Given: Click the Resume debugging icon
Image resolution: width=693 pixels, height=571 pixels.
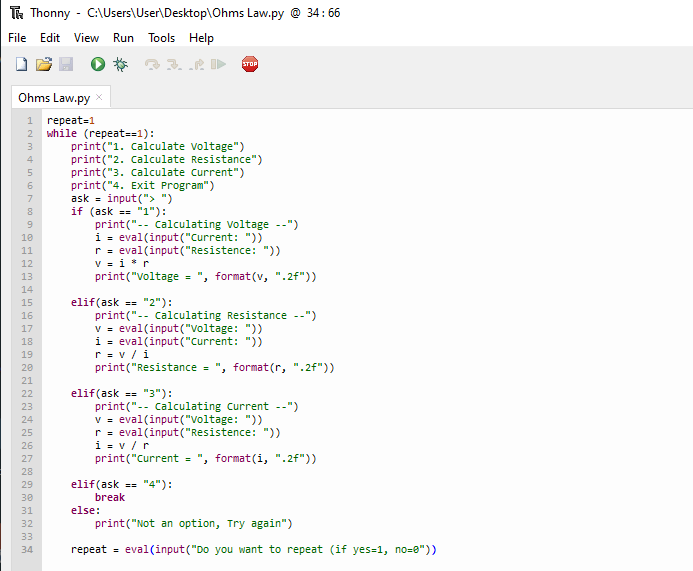Looking at the screenshot, I should coord(218,65).
